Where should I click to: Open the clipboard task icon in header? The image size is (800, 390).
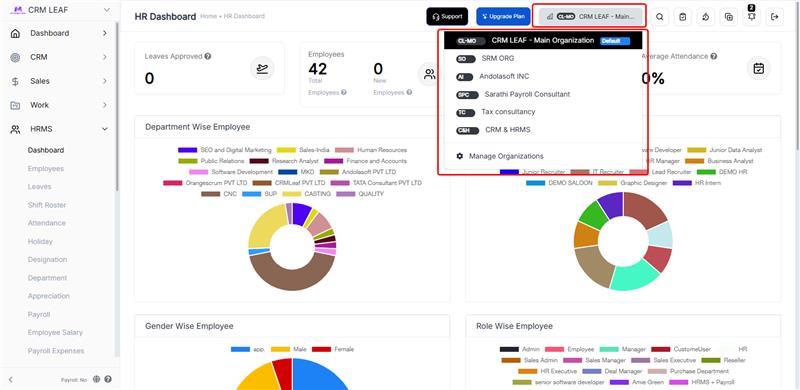683,17
